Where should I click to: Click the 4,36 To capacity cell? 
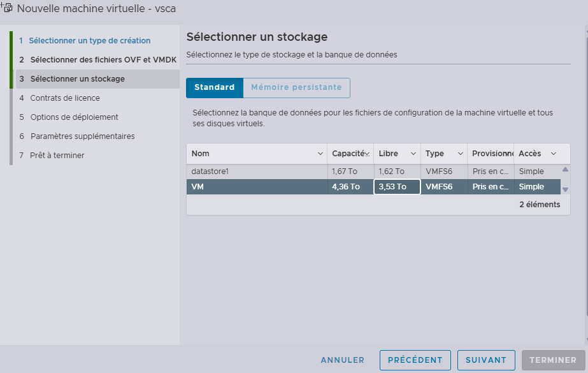coord(350,187)
